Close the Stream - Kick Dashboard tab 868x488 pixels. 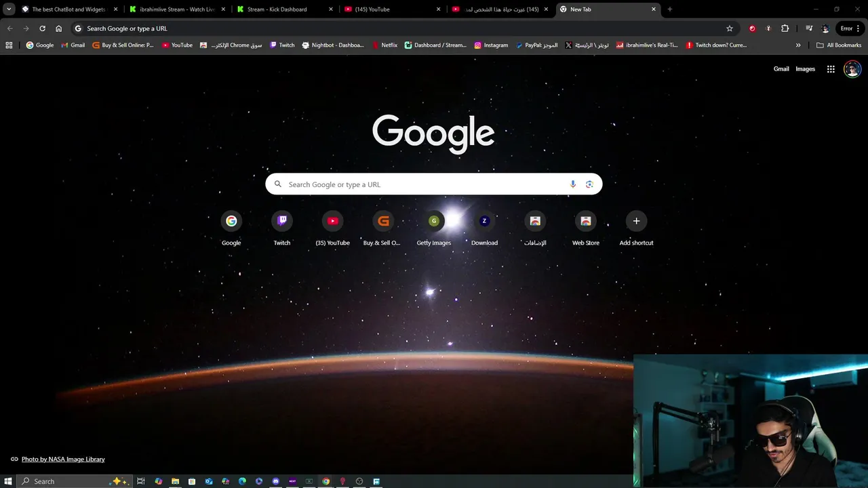331,9
